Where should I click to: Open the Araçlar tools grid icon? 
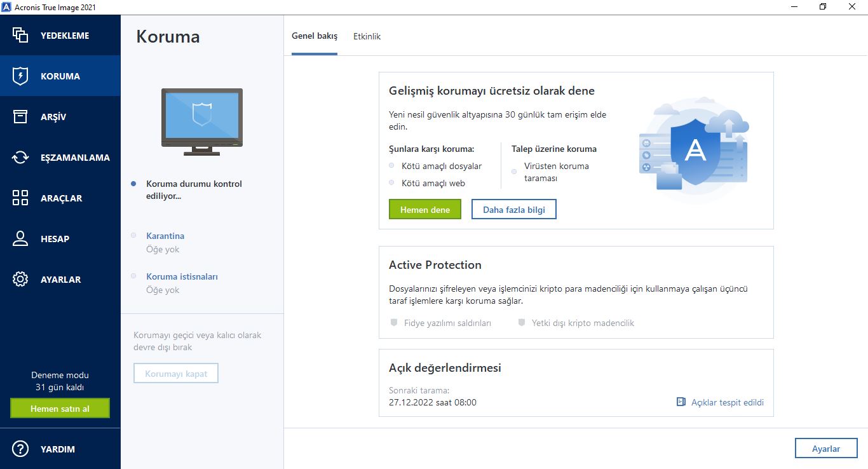pyautogui.click(x=20, y=198)
